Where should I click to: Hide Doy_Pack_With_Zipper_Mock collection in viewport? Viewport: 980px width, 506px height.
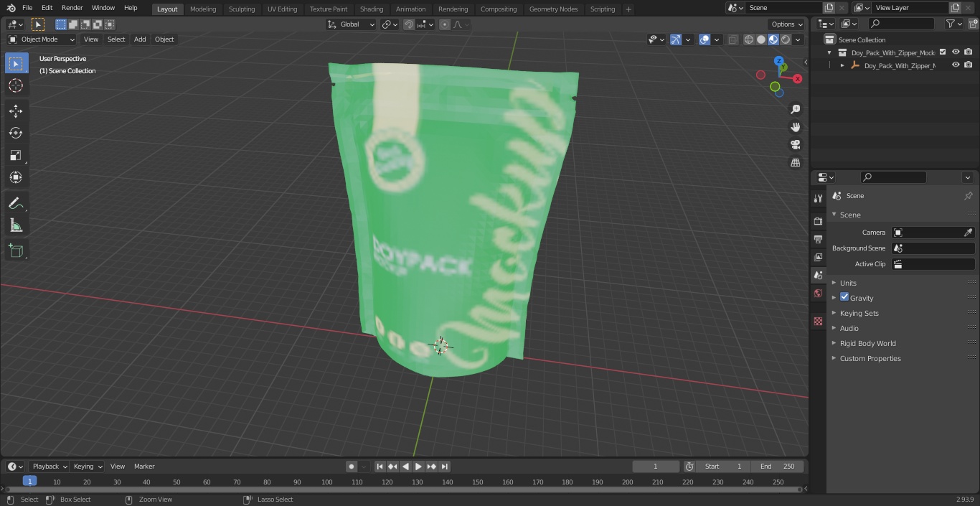[x=956, y=52]
